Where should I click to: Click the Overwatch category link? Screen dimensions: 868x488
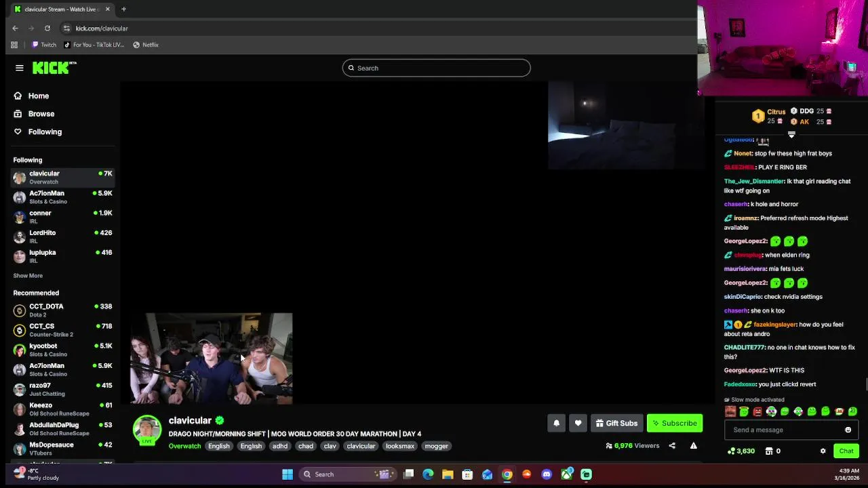184,446
